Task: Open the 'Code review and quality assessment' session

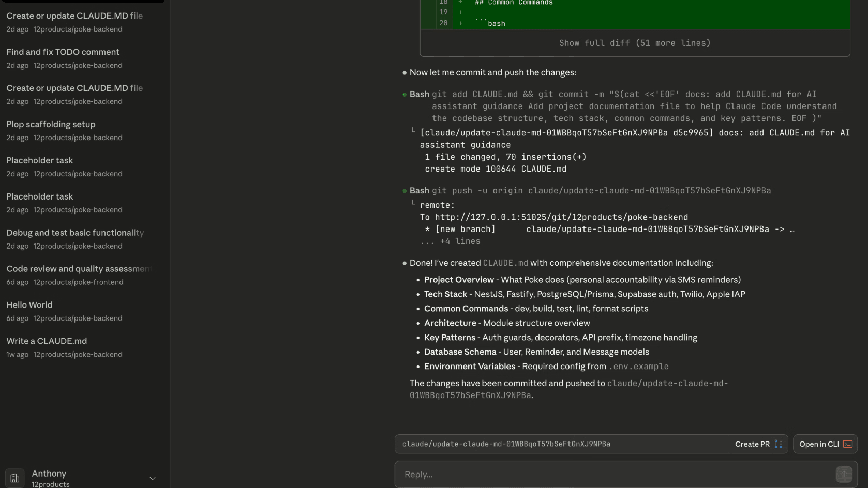Action: (83, 275)
